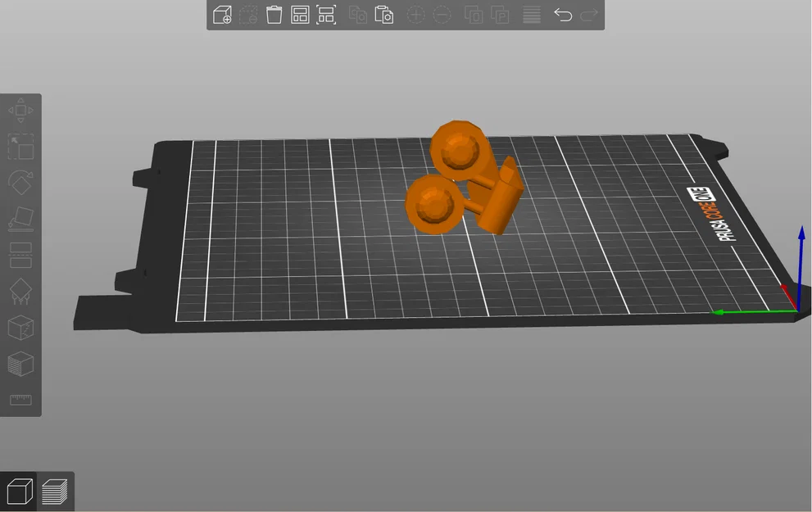Click the Add model icon in top toolbar
This screenshot has height=512, width=812.
[x=222, y=15]
